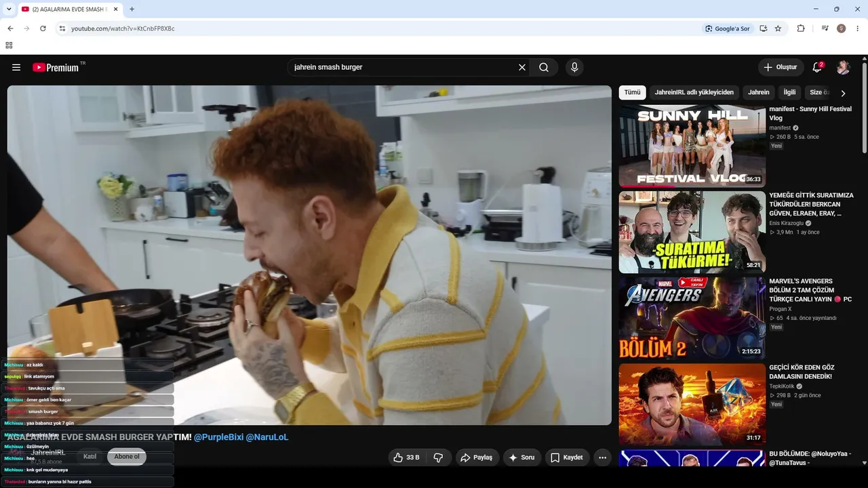Open the Chrome three-dot menu
The image size is (868, 488).
tap(858, 28)
